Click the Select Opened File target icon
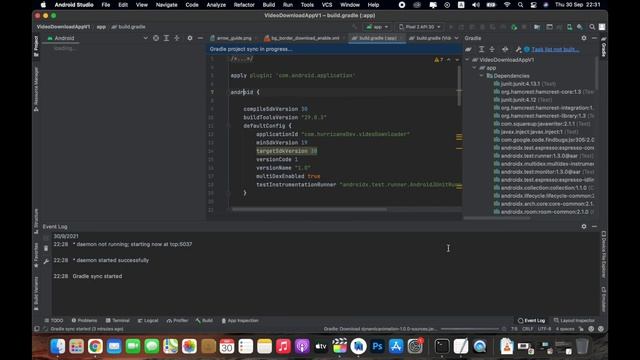 coord(156,38)
